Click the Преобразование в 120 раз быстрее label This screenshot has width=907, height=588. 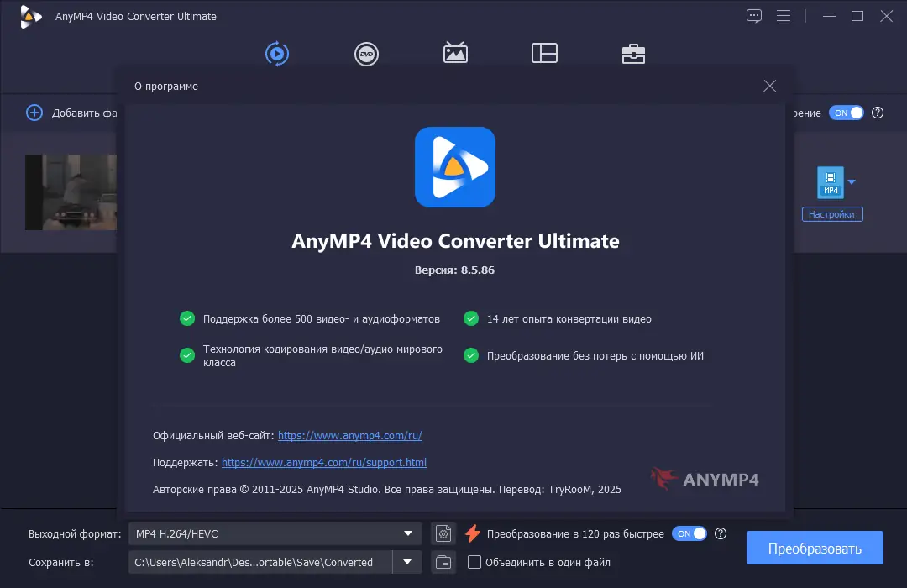575,533
